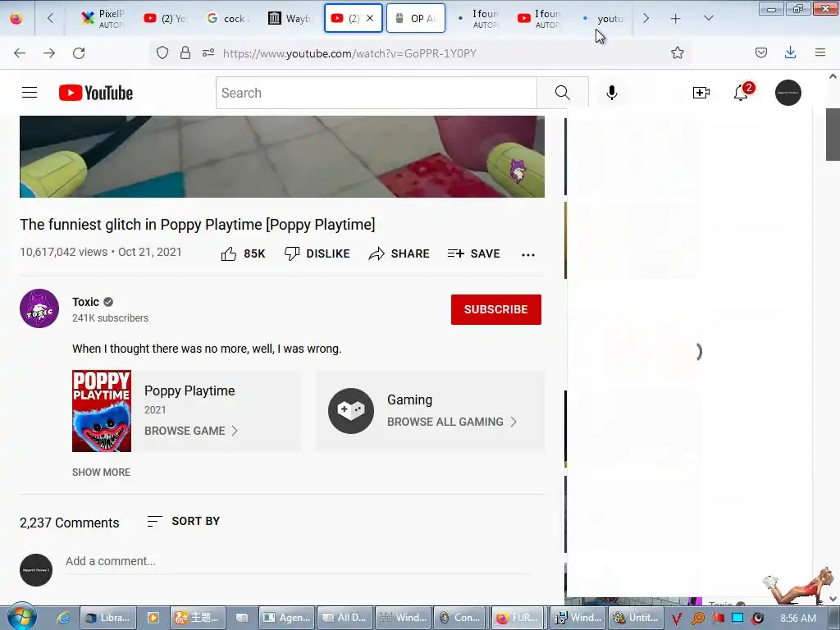Open the Toxic channel avatar
Screen dimensions: 840x630
pyautogui.click(x=39, y=308)
